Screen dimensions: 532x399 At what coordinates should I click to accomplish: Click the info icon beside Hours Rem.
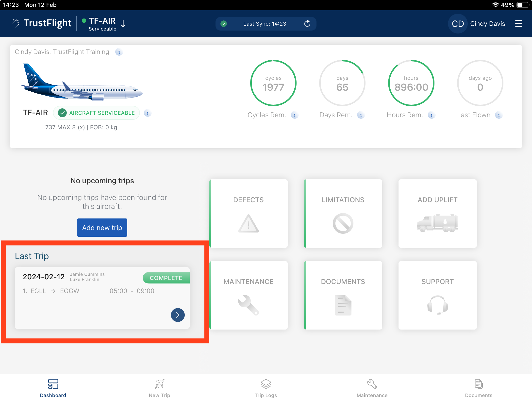432,115
